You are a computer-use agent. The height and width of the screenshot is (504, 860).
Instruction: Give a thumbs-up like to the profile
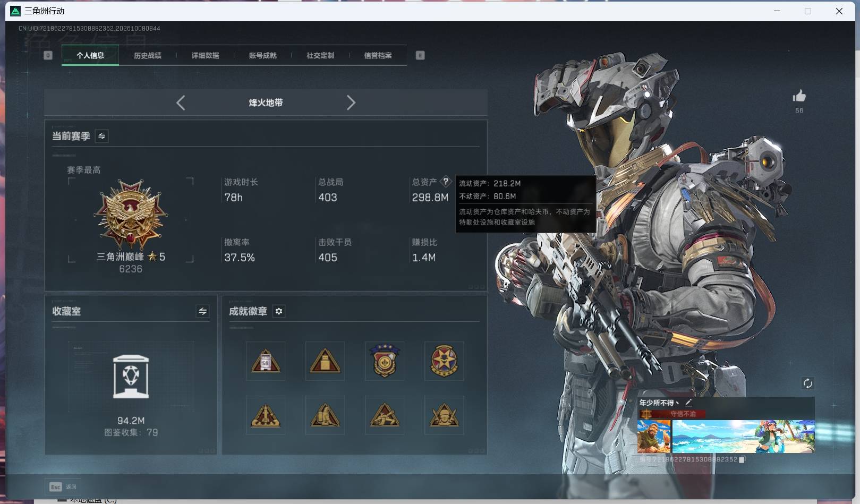click(x=799, y=96)
